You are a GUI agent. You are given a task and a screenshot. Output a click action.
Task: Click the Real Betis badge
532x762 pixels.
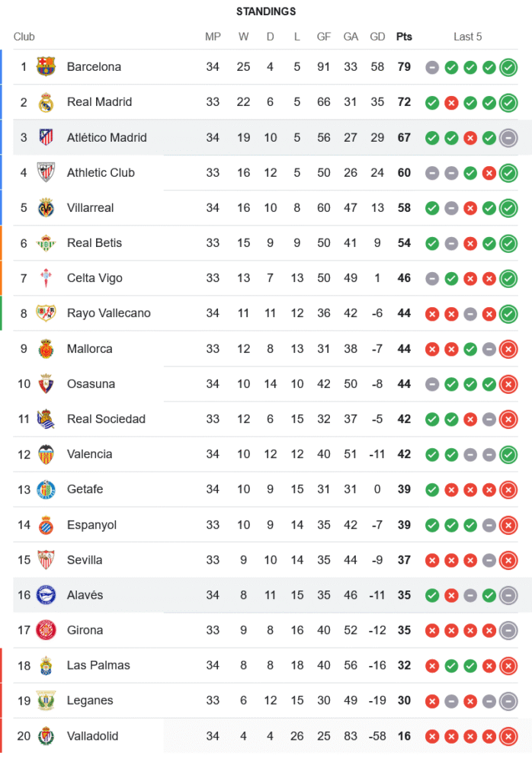point(46,243)
